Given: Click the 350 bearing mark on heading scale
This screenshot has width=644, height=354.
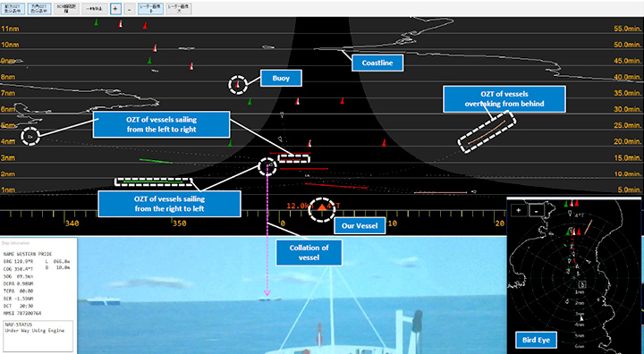Looking at the screenshot, I should point(179,223).
